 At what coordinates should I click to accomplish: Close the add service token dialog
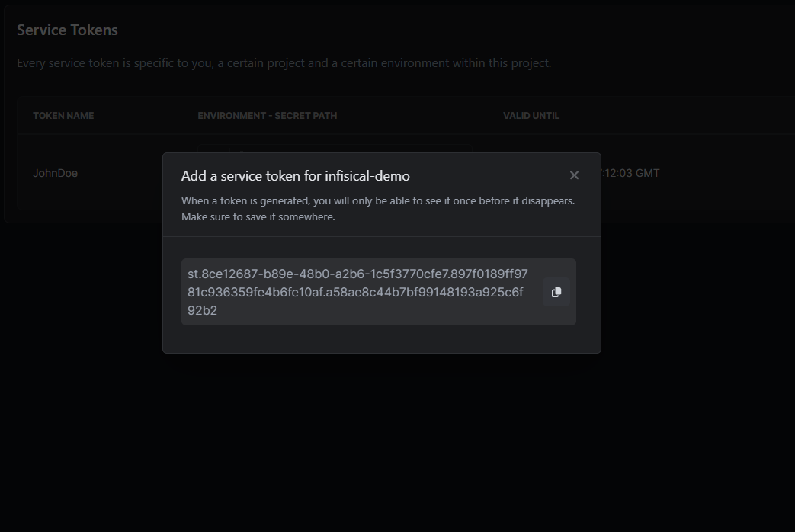574,175
